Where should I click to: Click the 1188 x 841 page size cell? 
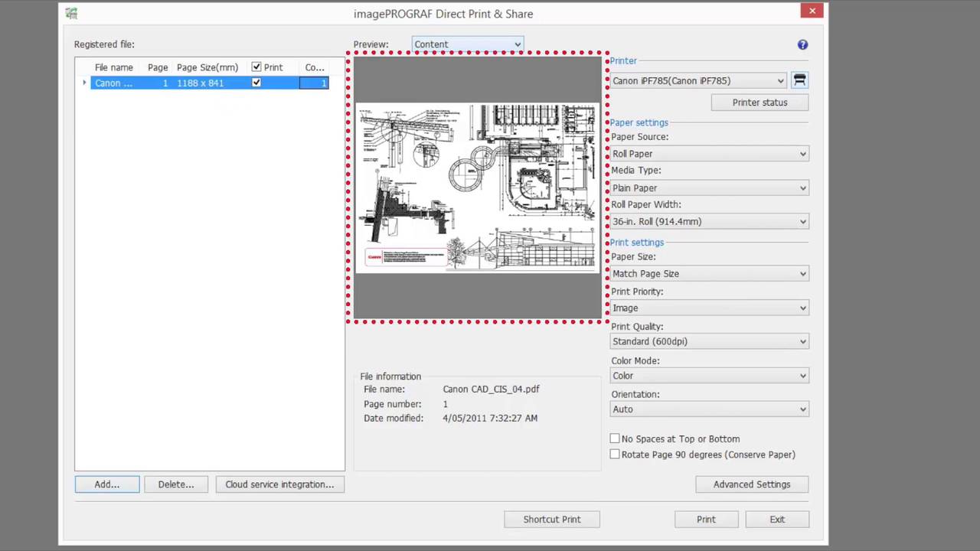201,83
